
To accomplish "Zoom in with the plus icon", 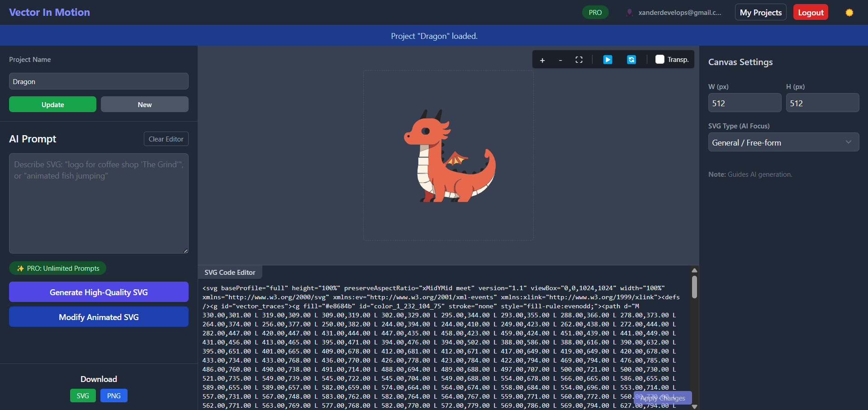I will coord(542,60).
